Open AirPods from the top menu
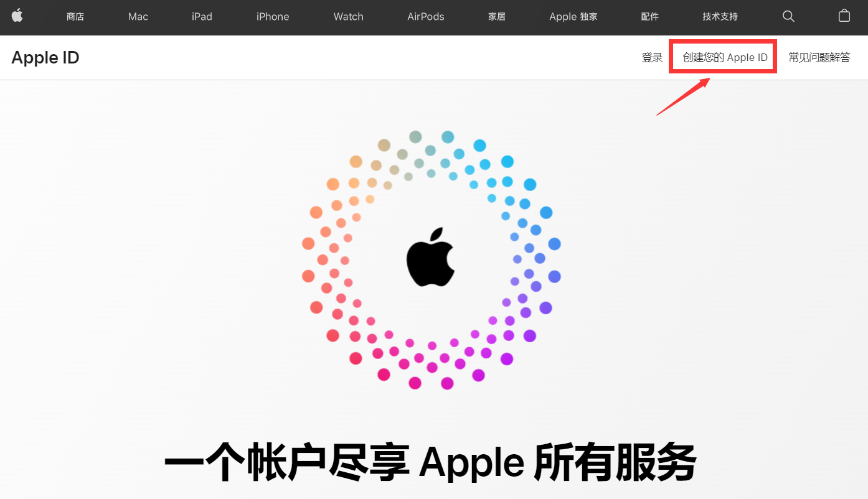The width and height of the screenshot is (868, 499). tap(426, 17)
